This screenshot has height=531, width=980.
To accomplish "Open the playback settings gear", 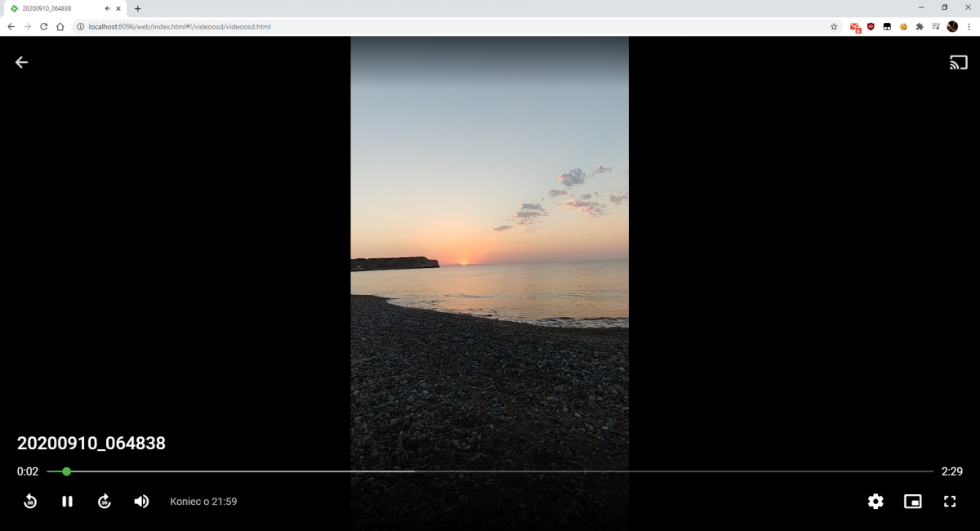I will coord(875,502).
